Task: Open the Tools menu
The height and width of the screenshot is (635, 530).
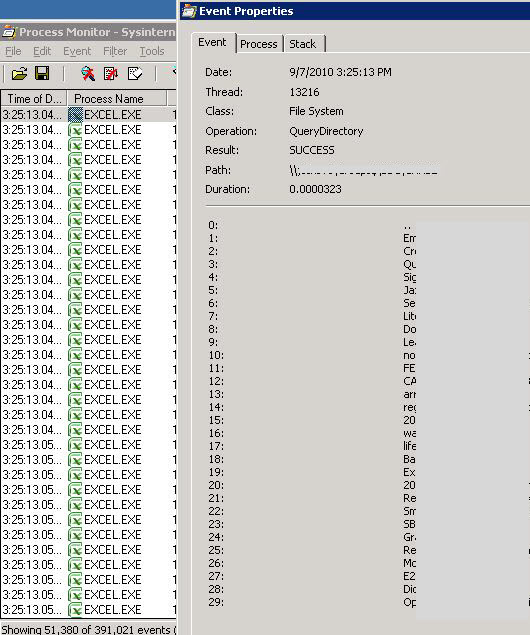Action: (152, 51)
